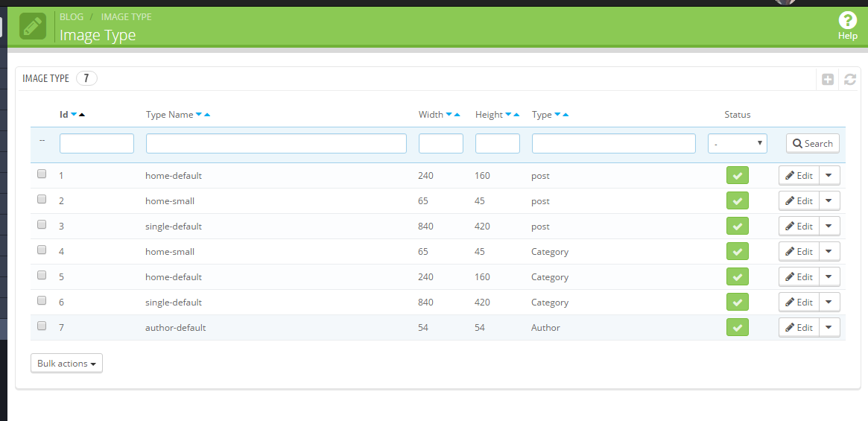Focus the Width filter field

point(440,144)
